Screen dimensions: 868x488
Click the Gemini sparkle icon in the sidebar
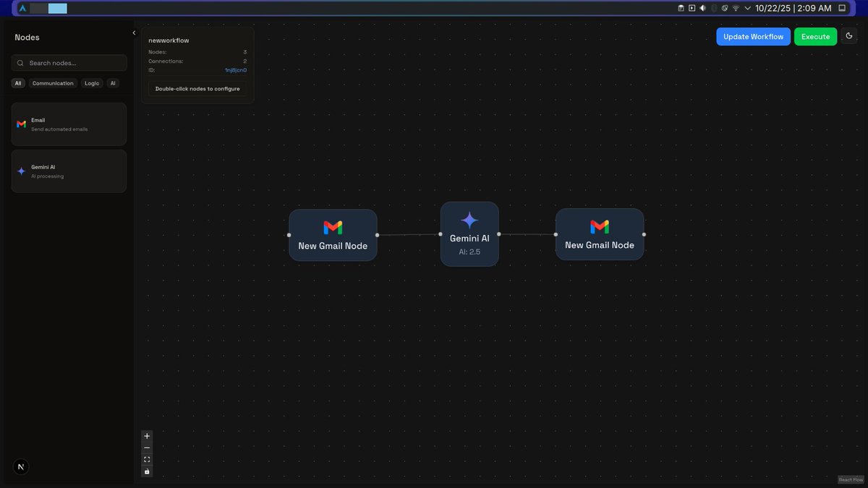click(22, 171)
